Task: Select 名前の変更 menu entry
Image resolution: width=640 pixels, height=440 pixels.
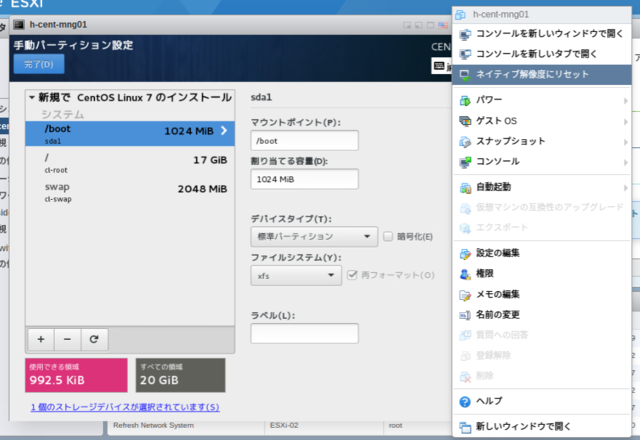Action: 542,315
